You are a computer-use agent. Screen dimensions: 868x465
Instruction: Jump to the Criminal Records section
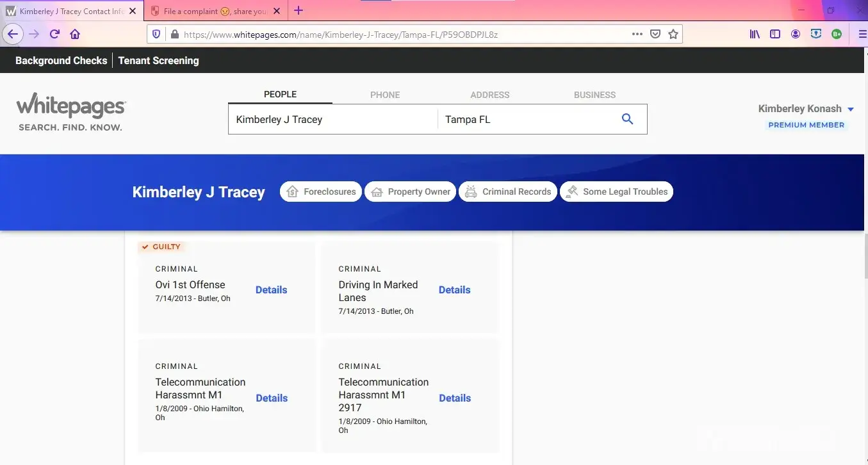(x=507, y=192)
